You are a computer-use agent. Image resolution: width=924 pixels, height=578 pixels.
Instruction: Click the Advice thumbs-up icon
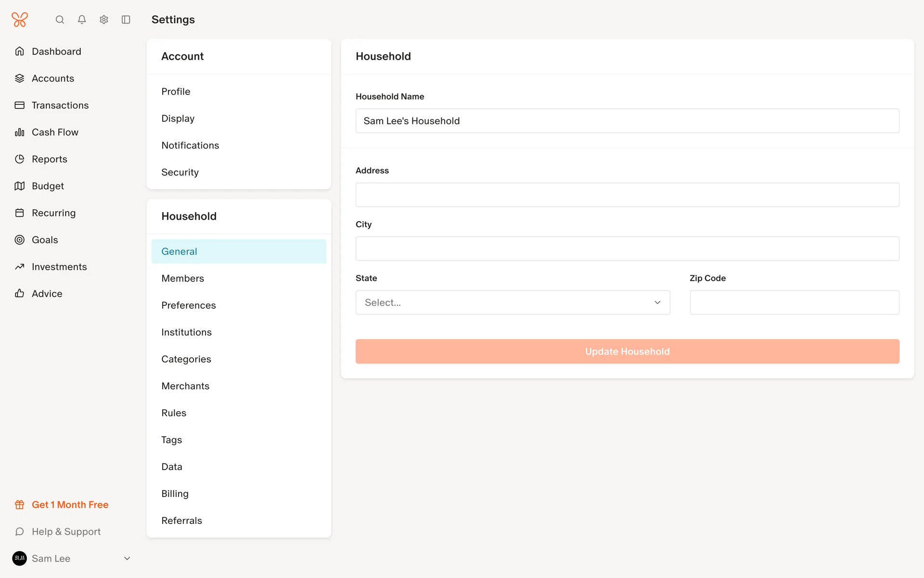(x=20, y=293)
